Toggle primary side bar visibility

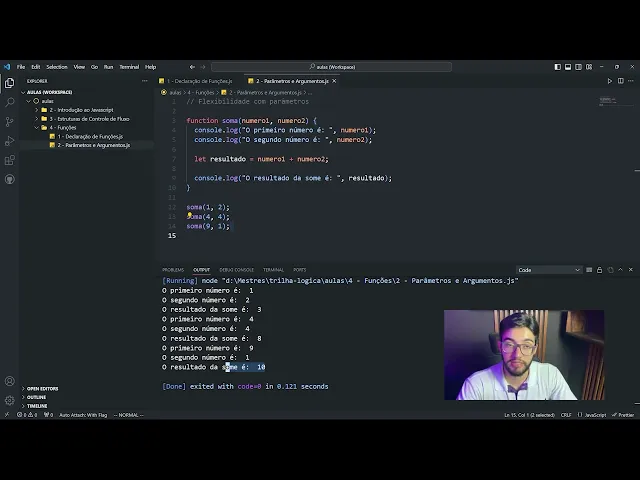(x=558, y=67)
